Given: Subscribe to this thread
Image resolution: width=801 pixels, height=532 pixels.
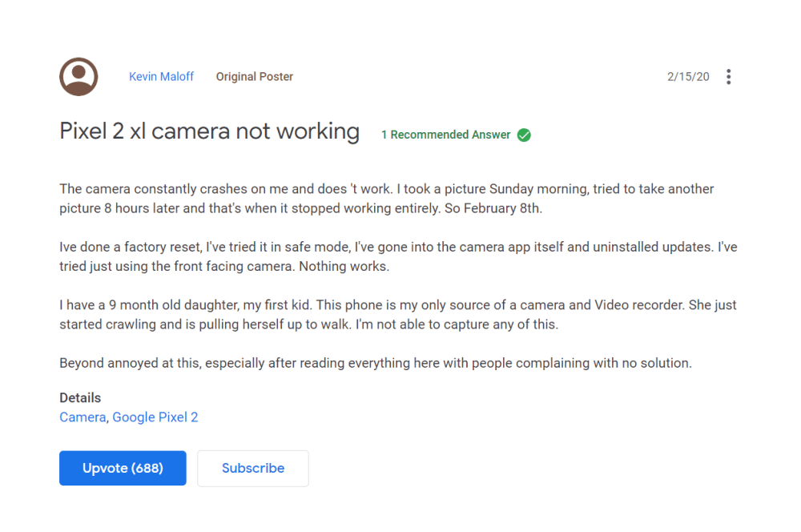Looking at the screenshot, I should click(252, 468).
